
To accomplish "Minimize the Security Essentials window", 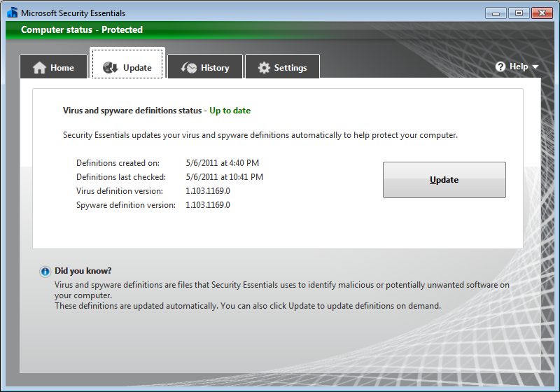I will tap(495, 12).
